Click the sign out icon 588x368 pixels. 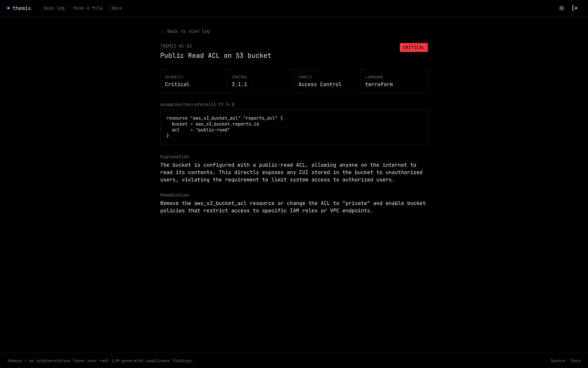coord(575,8)
